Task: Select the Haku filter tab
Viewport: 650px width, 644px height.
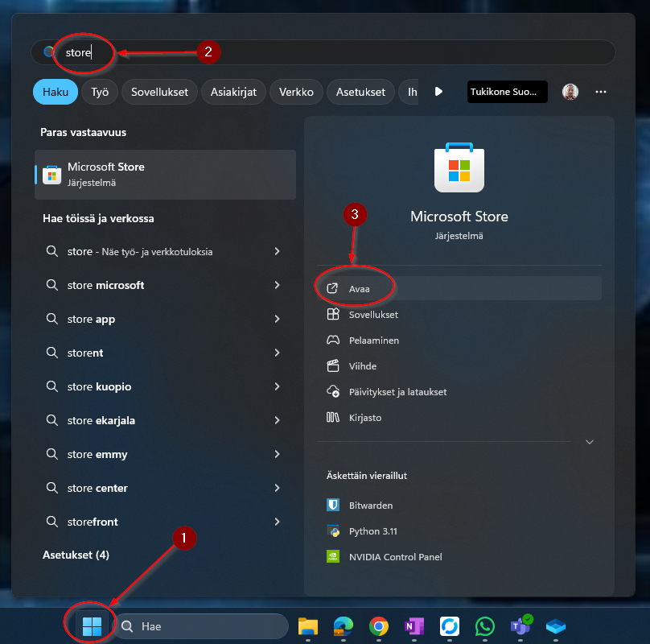Action: (56, 92)
